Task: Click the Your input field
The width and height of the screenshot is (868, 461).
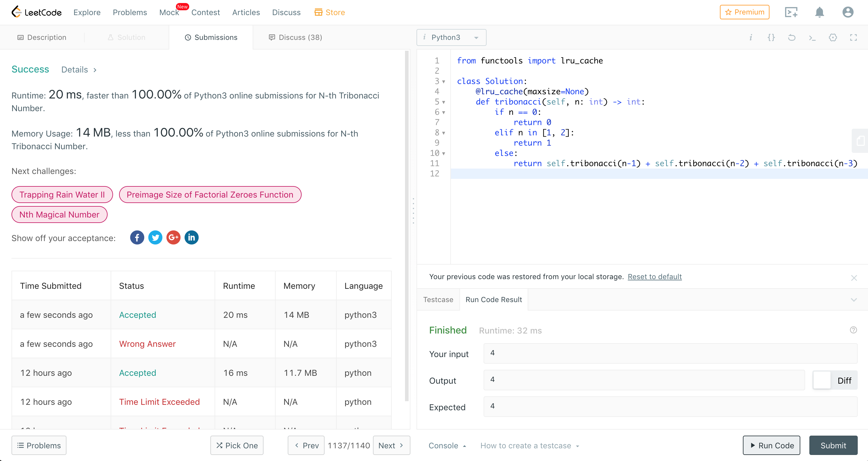Action: point(670,353)
